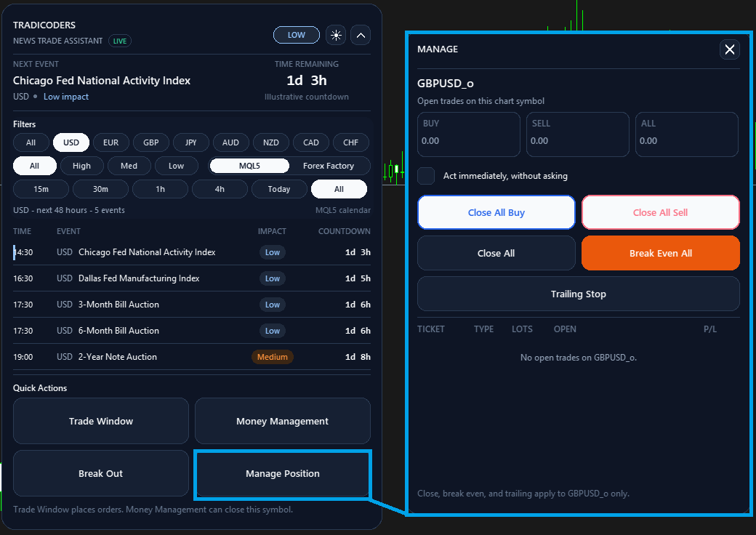
Task: Filter events by EUR currency
Action: coord(111,142)
